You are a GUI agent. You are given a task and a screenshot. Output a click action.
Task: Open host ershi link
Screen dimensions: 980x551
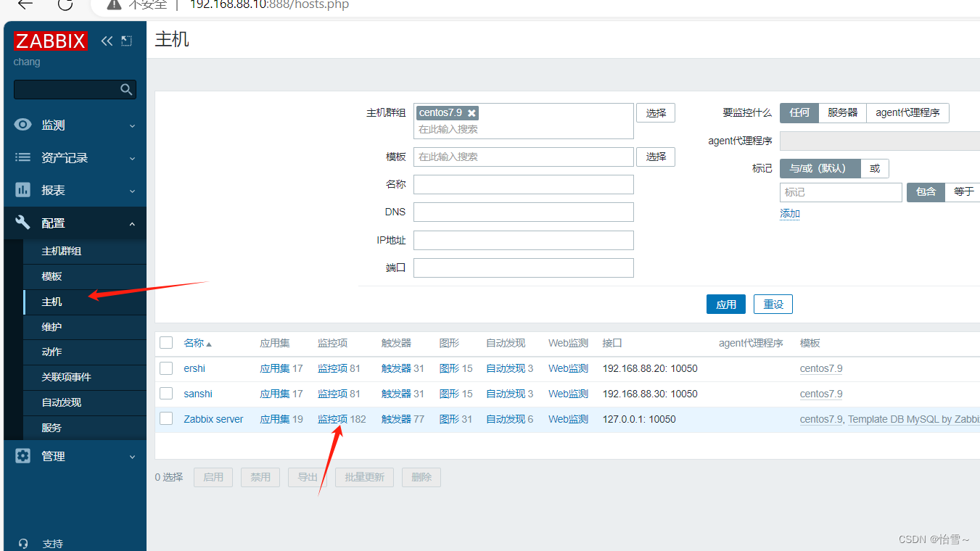(194, 368)
